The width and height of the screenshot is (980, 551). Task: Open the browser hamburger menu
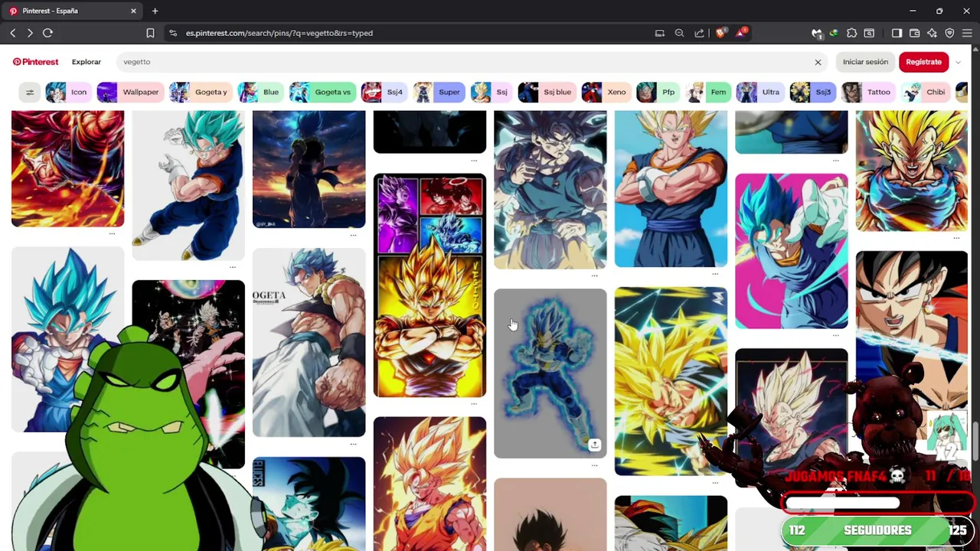967,33
